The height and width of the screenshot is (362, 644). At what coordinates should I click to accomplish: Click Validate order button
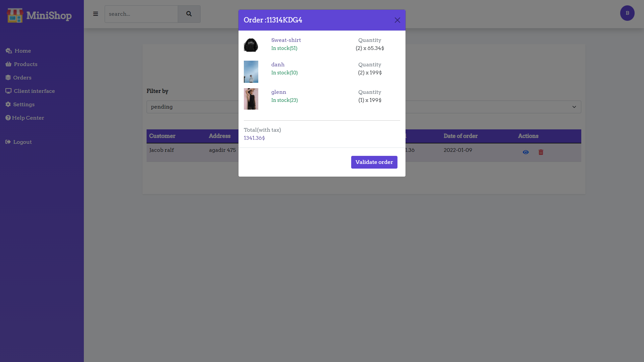pos(374,162)
